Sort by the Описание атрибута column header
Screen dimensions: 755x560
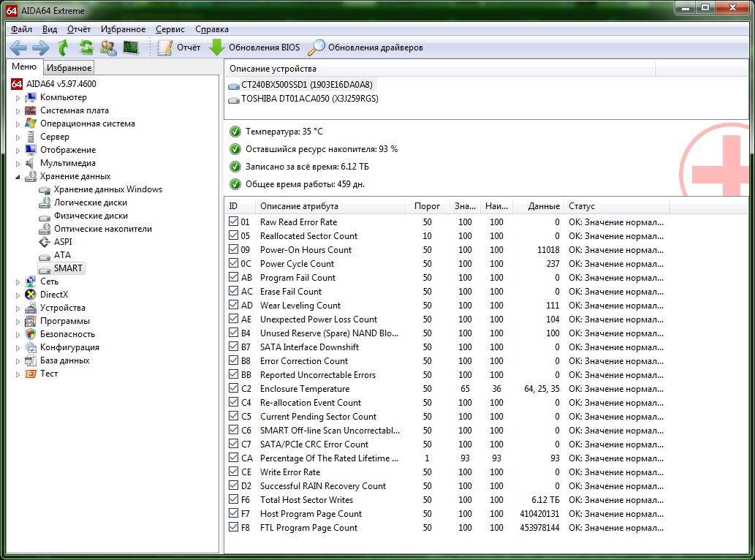pos(299,206)
